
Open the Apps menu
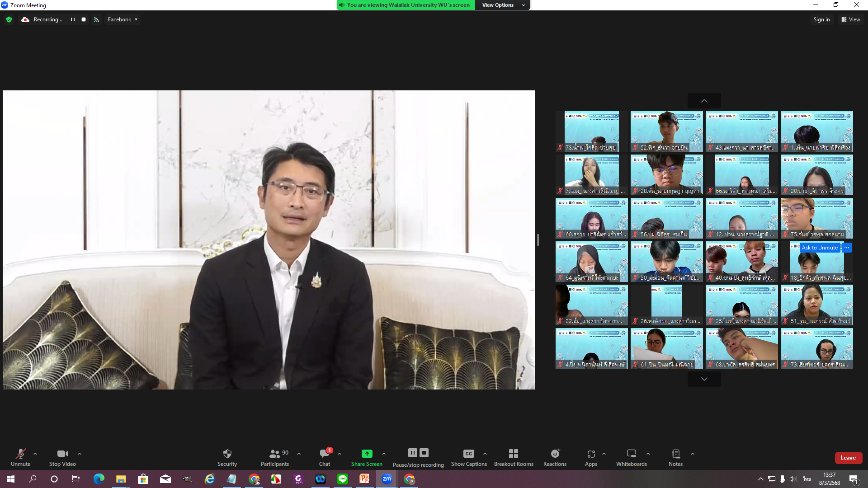tap(591, 457)
